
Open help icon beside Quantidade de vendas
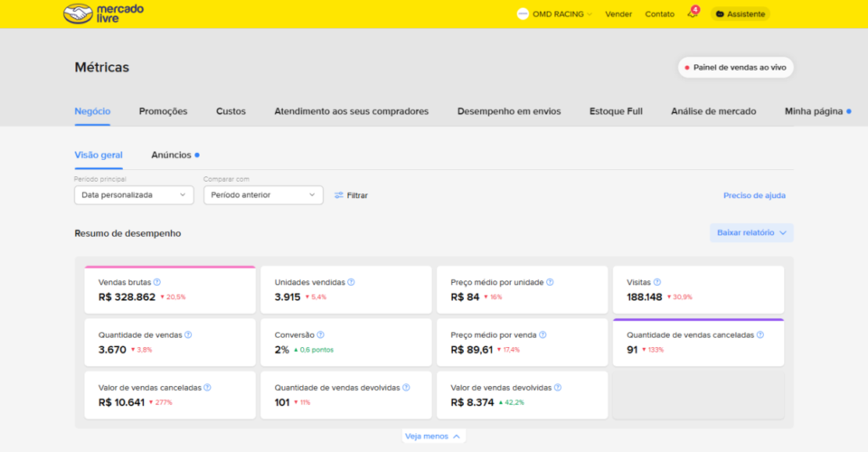188,334
